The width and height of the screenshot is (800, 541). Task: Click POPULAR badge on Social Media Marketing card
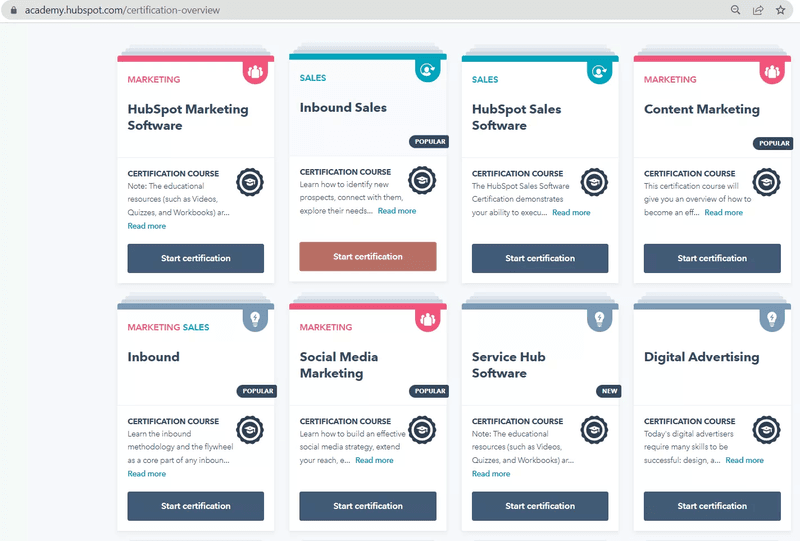point(430,391)
